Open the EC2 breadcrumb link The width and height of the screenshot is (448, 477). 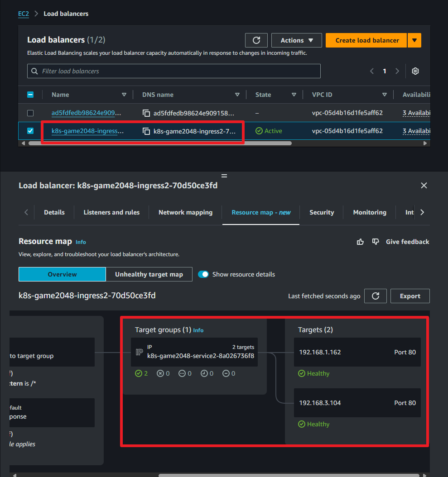pos(24,14)
